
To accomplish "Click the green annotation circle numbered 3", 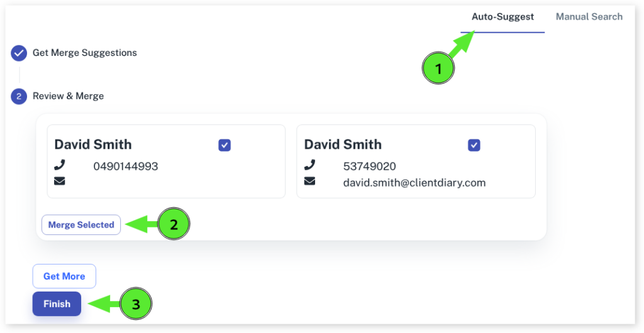I will pyautogui.click(x=136, y=305).
